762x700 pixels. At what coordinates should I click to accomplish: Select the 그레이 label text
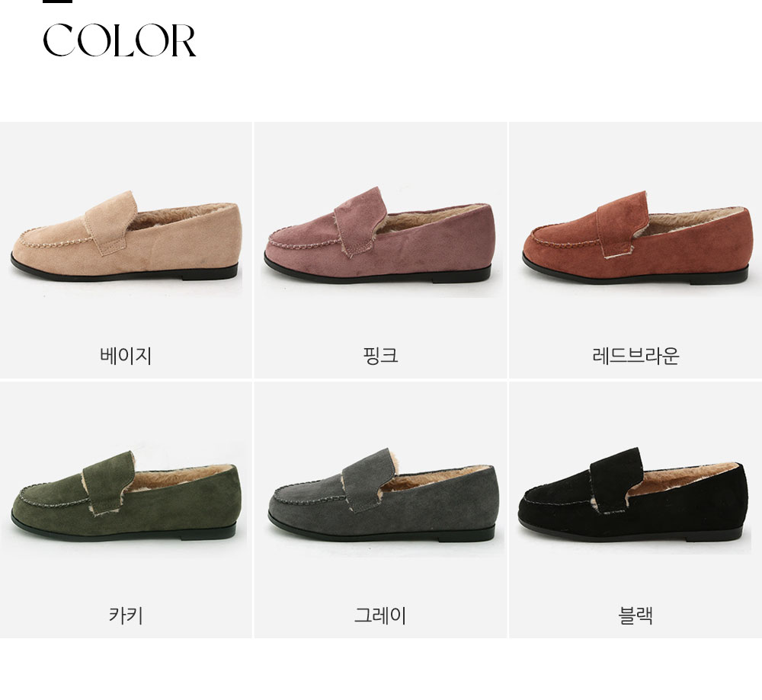380,615
